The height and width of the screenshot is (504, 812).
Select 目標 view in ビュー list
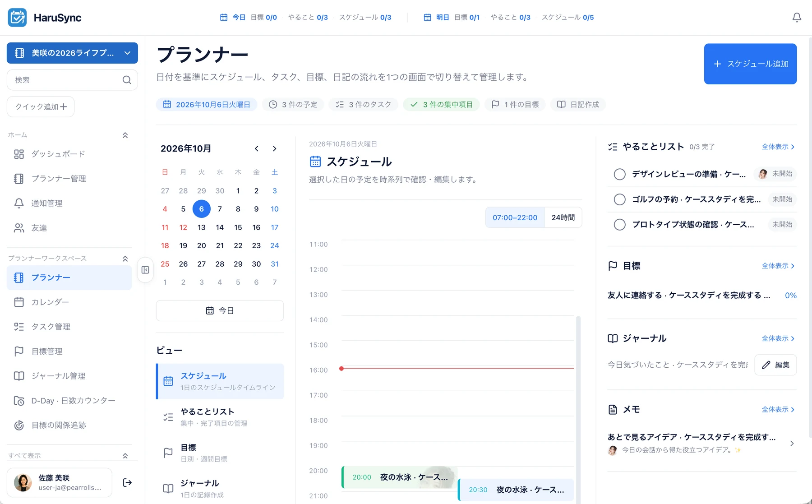[220, 453]
